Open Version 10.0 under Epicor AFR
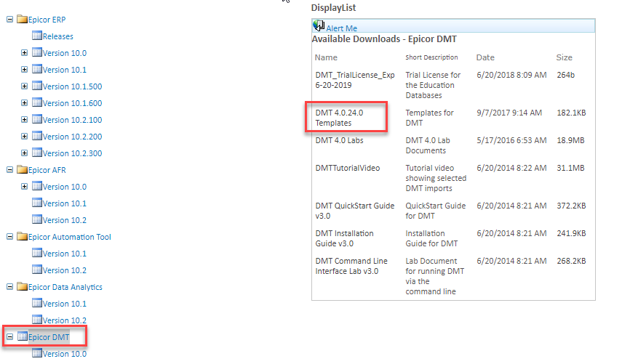Screen dimensions: 622x364 (65, 187)
